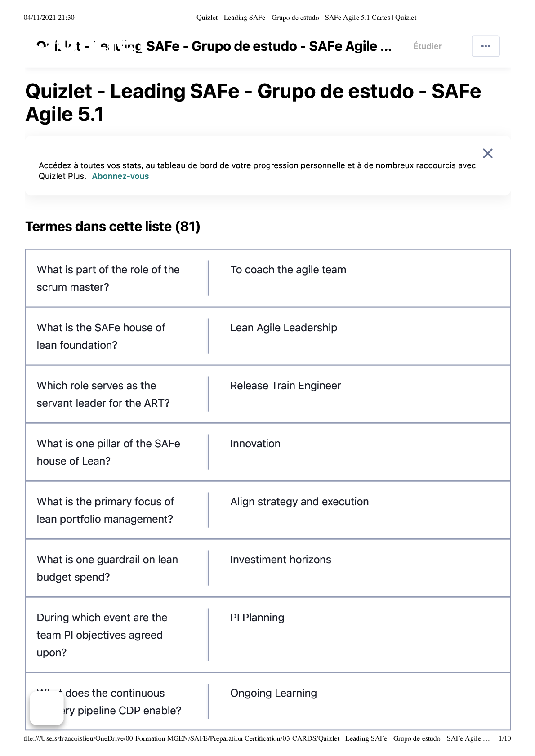
Task: Select the lean portfolio management focus question
Action: pyautogui.click(x=105, y=510)
